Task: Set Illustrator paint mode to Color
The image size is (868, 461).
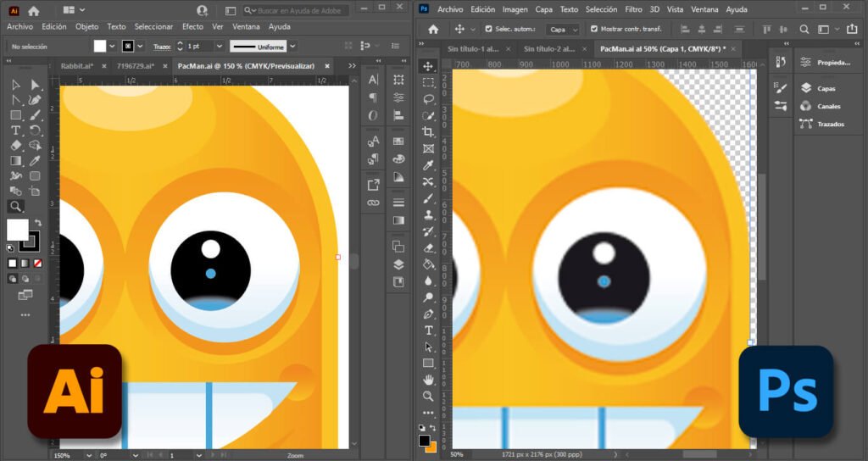Action: tap(12, 264)
